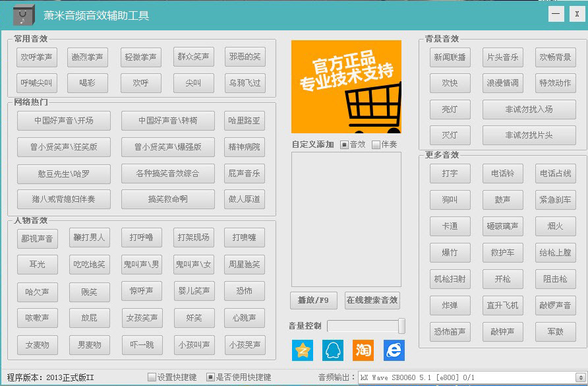Click the yellow star QQ Zone icon
This screenshot has height=386, width=588.
[303, 350]
